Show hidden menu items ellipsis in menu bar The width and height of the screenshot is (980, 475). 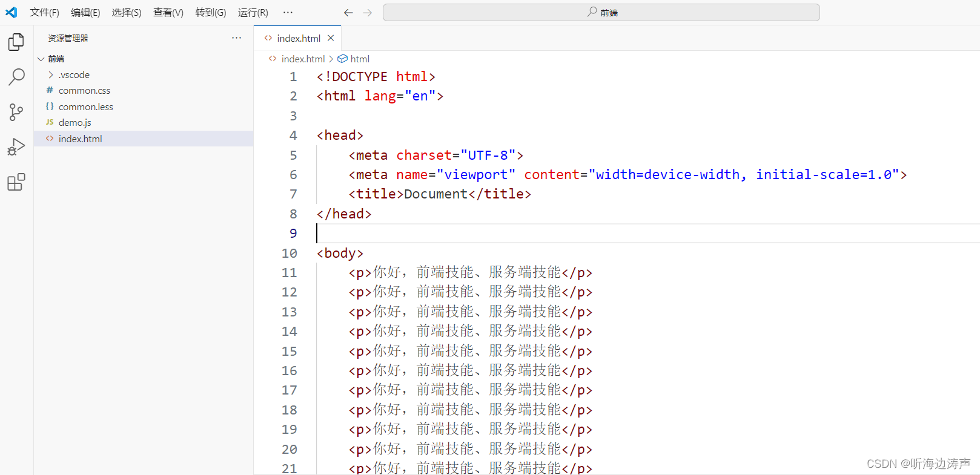pyautogui.click(x=288, y=12)
